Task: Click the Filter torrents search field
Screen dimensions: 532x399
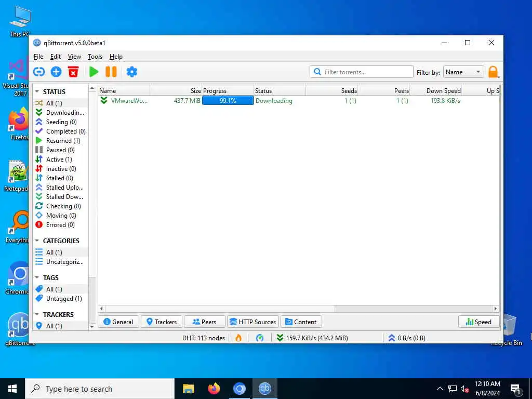Action: 362,72
